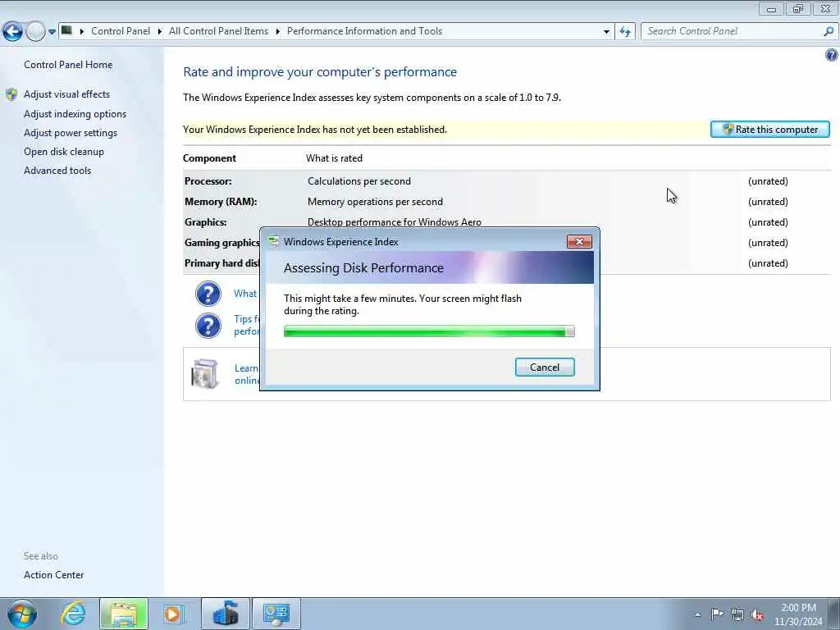Click the Control Panel breadcrumb

coord(121,31)
